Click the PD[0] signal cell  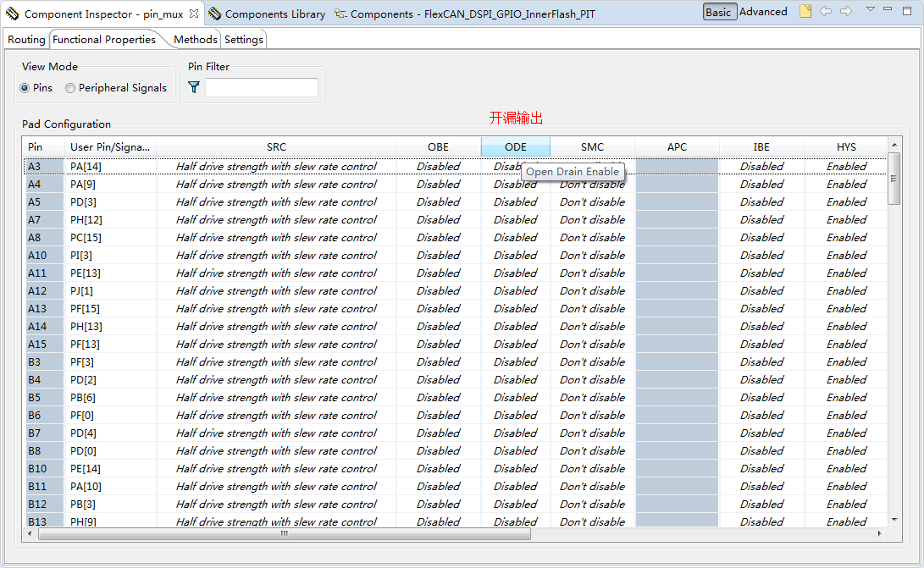[110, 450]
